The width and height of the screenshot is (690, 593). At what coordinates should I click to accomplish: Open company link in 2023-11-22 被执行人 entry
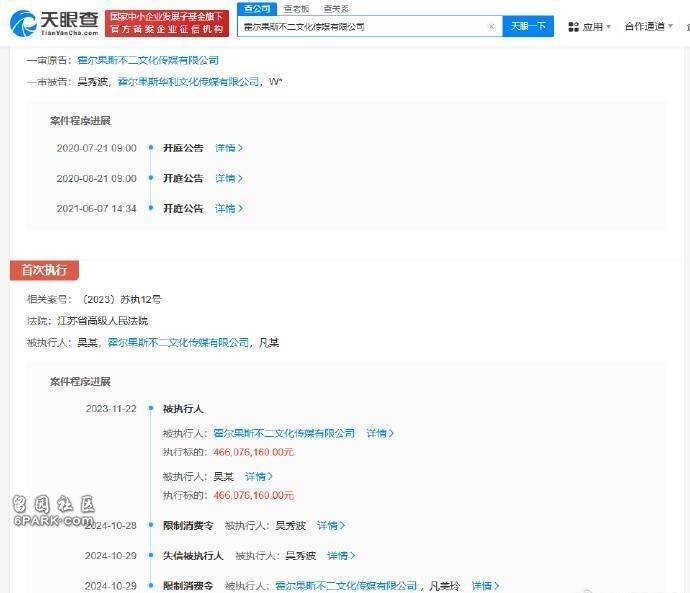tap(284, 433)
